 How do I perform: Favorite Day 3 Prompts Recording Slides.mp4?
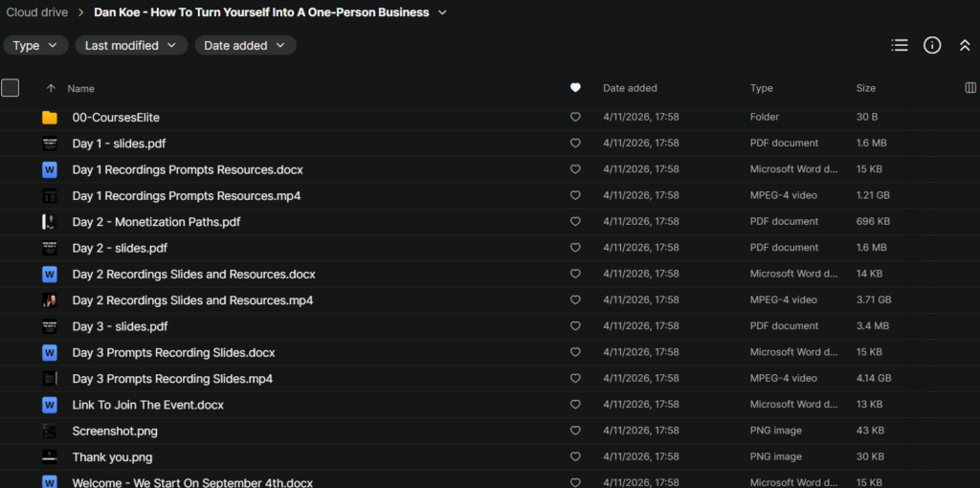[575, 379]
